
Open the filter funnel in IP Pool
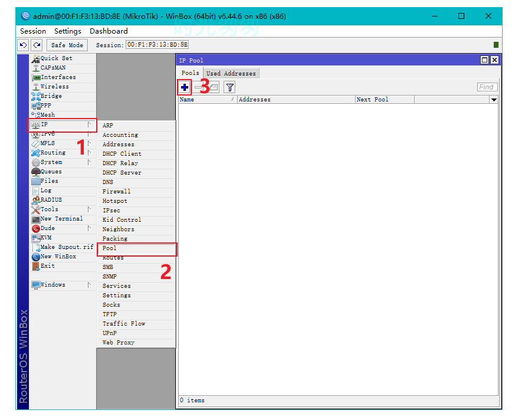click(x=230, y=87)
